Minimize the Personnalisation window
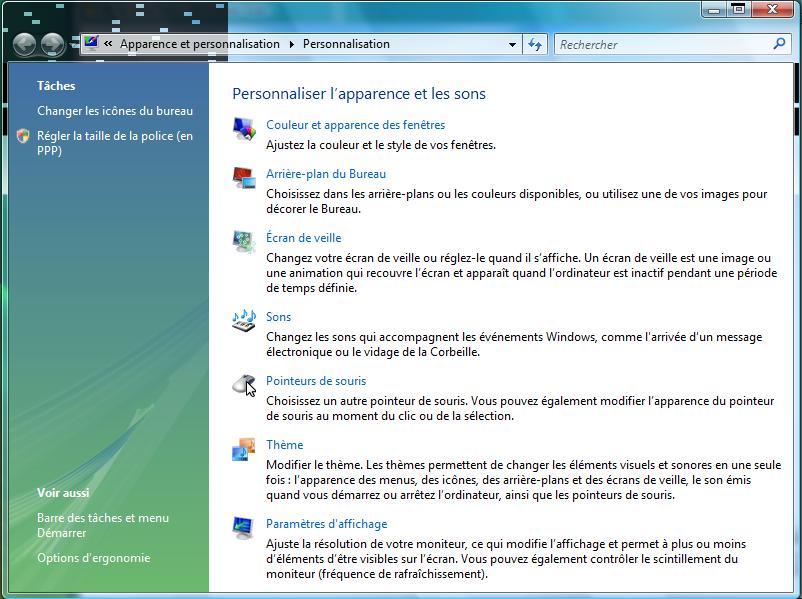 coord(715,10)
